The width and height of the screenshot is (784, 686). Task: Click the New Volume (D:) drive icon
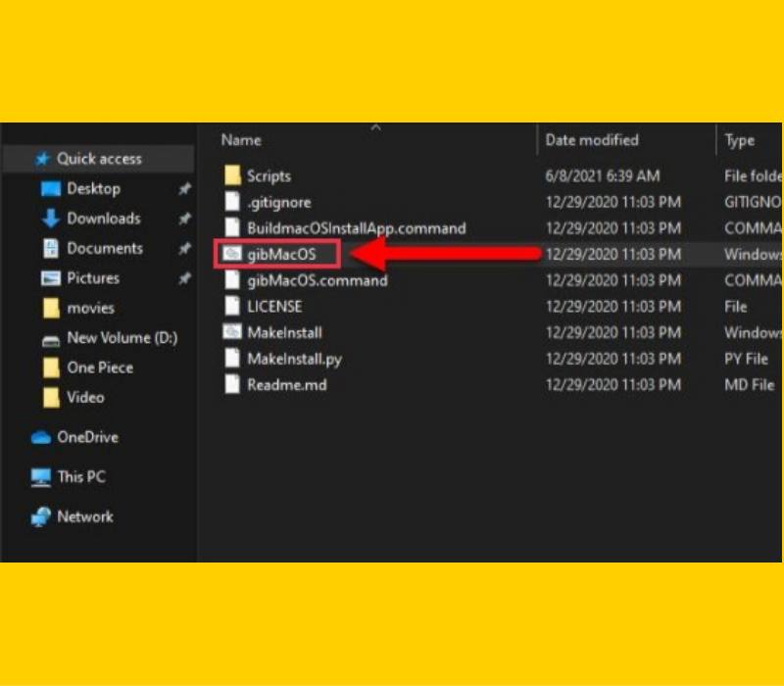coord(51,341)
